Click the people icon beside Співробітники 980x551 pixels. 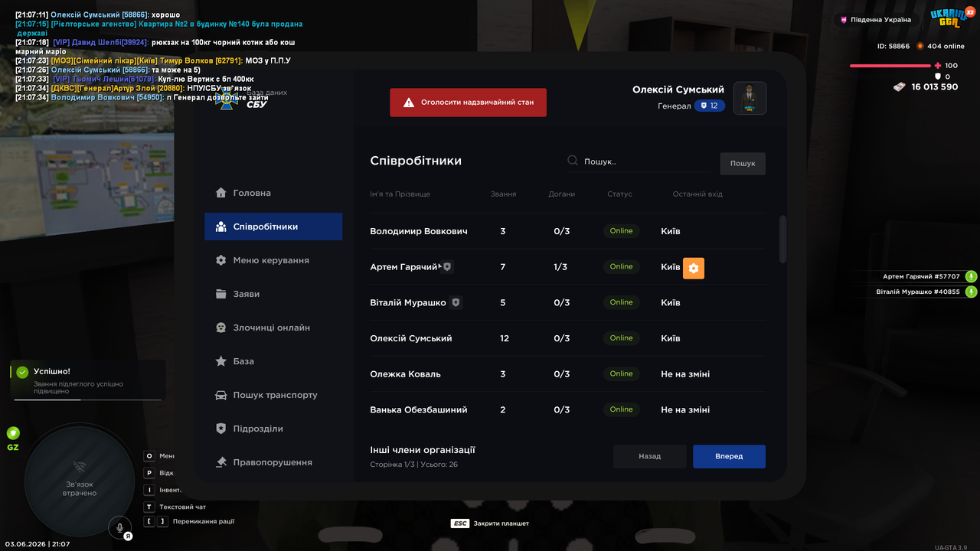[221, 227]
